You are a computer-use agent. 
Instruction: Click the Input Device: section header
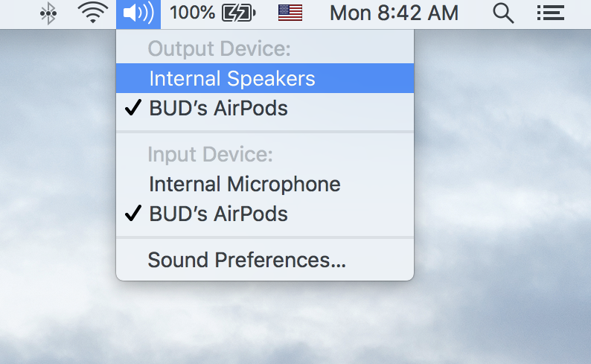coord(210,155)
